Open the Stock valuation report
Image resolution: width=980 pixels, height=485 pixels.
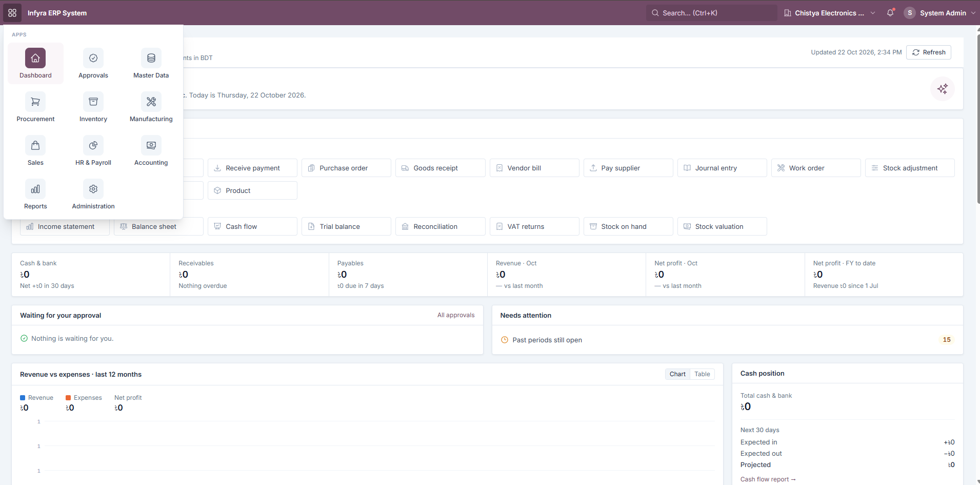[x=722, y=226]
